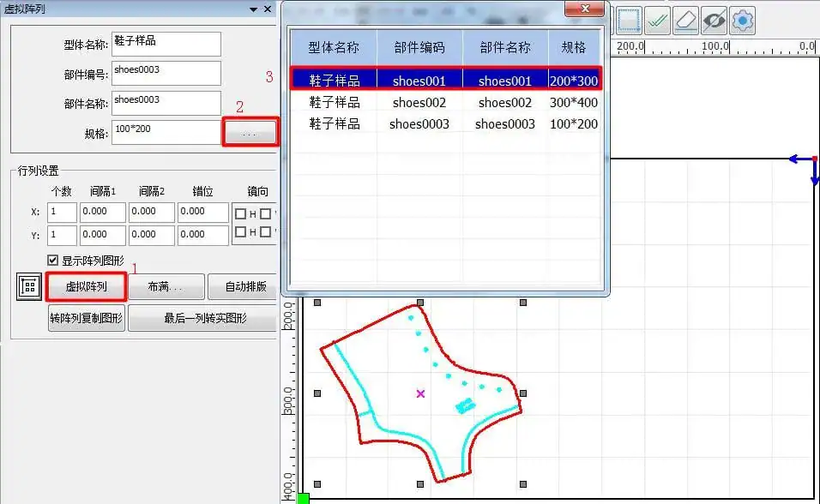Click the 型体名称 column header
The image size is (820, 504).
(334, 48)
